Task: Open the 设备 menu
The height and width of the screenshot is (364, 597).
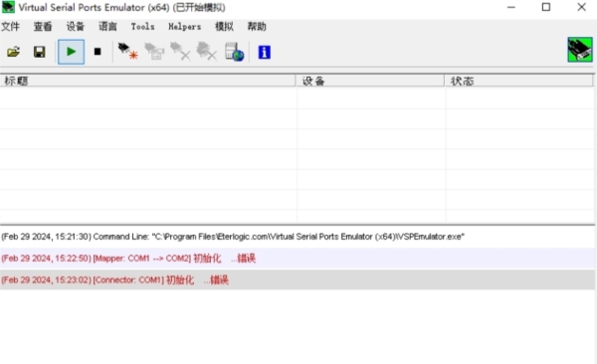Action: [x=75, y=27]
